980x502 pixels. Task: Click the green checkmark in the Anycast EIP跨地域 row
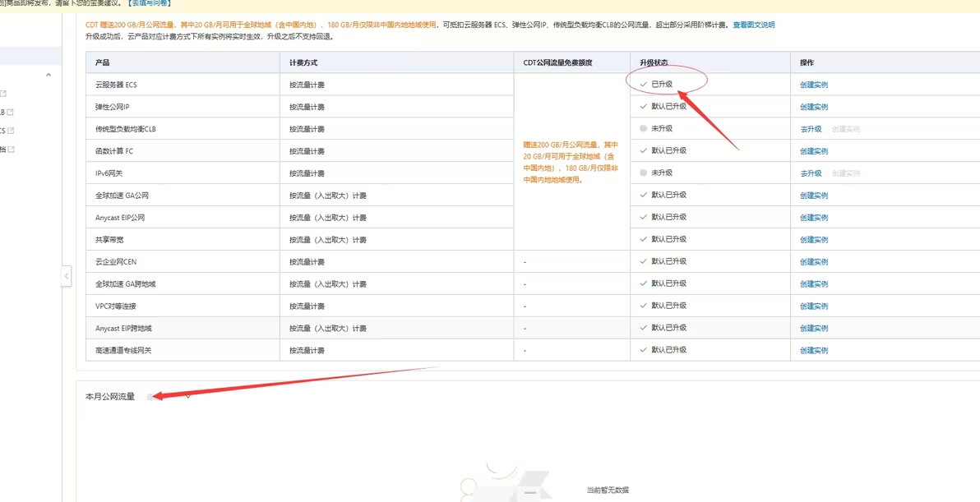pyautogui.click(x=643, y=328)
